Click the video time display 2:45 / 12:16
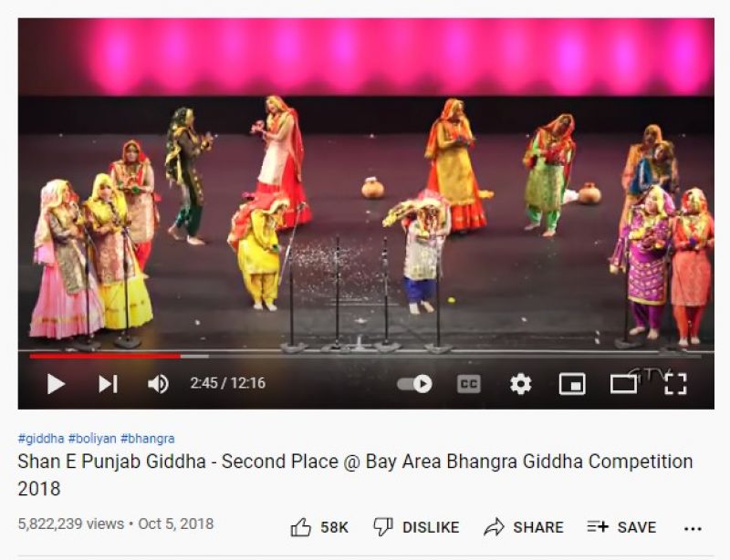This screenshot has width=730, height=560. [x=227, y=383]
